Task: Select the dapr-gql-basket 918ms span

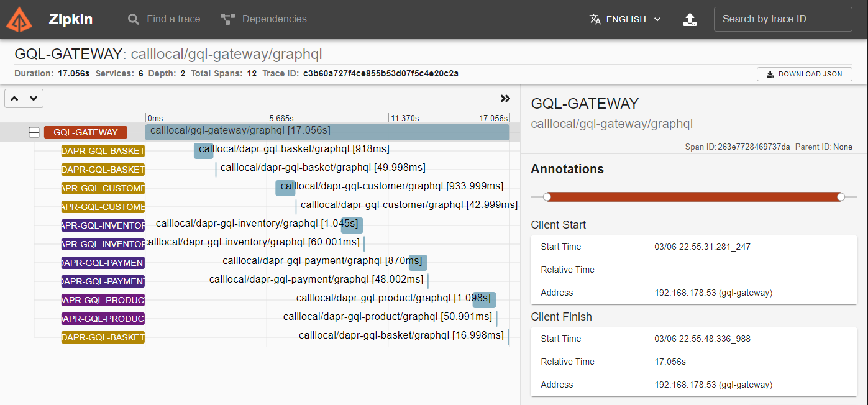Action: pyautogui.click(x=203, y=151)
